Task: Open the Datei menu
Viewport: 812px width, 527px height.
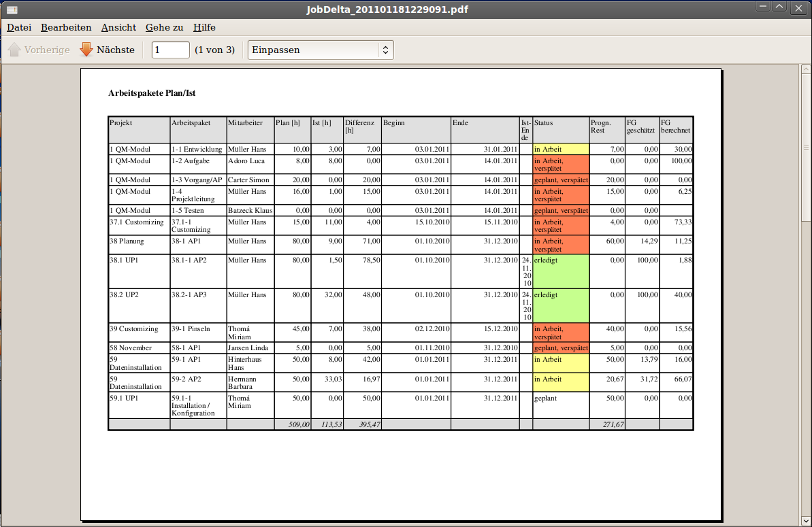Action: (19, 27)
